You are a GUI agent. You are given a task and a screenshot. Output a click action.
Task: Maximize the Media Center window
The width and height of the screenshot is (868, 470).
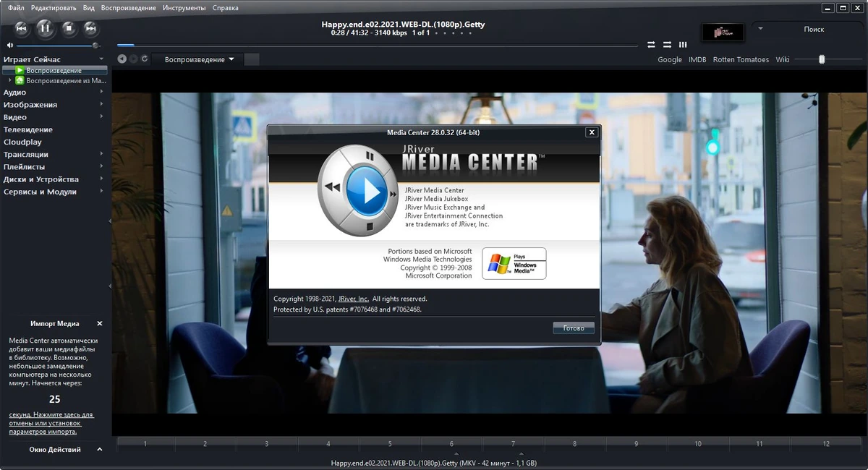coord(843,8)
